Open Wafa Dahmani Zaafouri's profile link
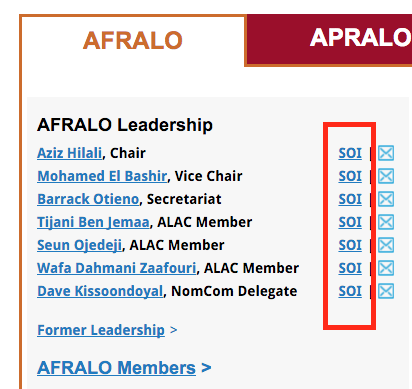412x389 pixels. tap(117, 268)
